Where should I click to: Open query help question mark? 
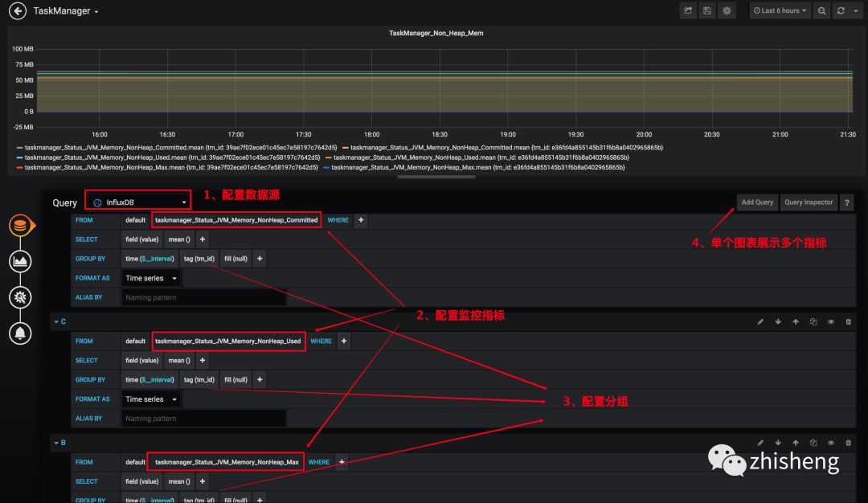(x=846, y=202)
